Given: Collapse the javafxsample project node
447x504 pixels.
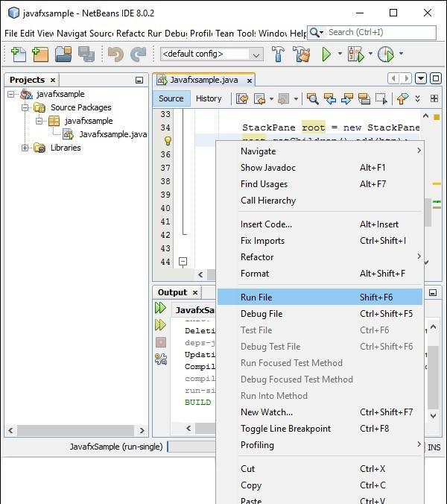Looking at the screenshot, I should [11, 94].
